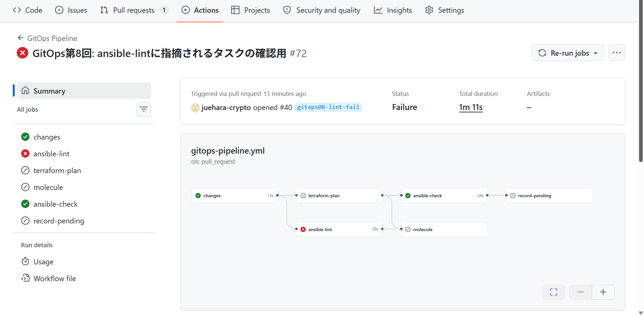Image resolution: width=644 pixels, height=316 pixels.
Task: Click the failed run status icon beside title
Action: pos(22,53)
